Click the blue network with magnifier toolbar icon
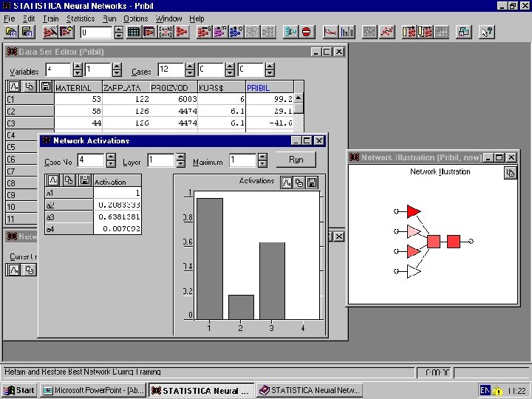 [236, 33]
